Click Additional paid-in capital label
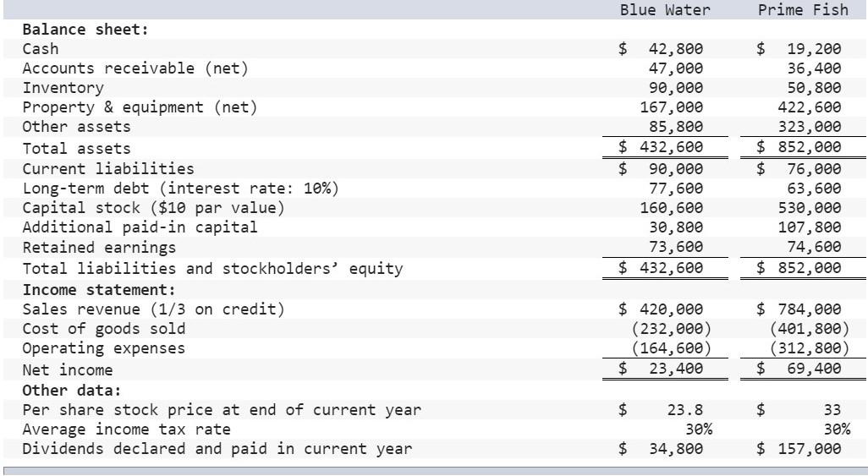The image size is (868, 476). [140, 227]
